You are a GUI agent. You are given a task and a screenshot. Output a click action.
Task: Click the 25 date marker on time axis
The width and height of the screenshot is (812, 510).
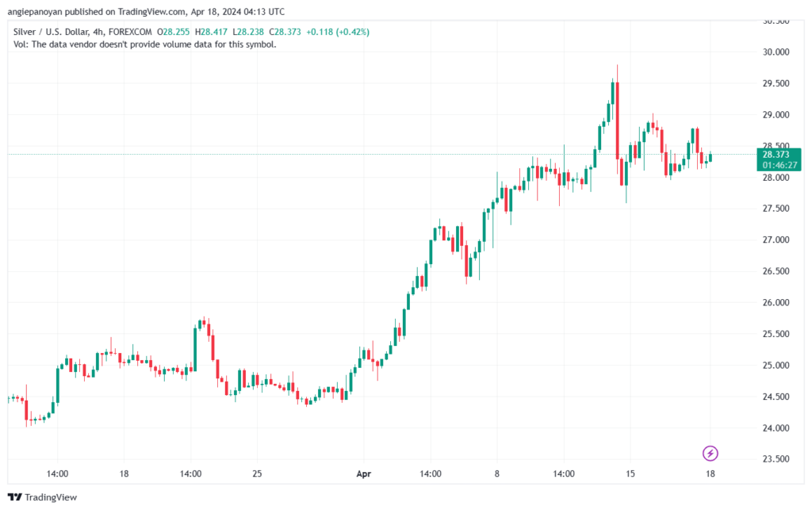257,474
